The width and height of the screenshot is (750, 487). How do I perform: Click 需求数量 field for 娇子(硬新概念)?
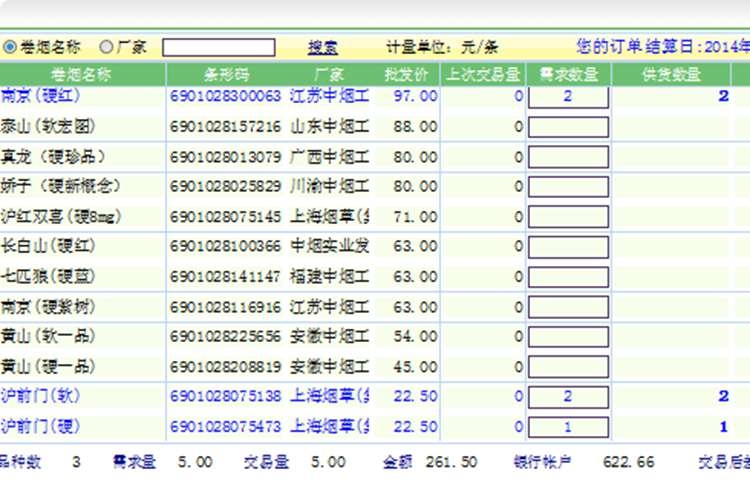point(568,187)
